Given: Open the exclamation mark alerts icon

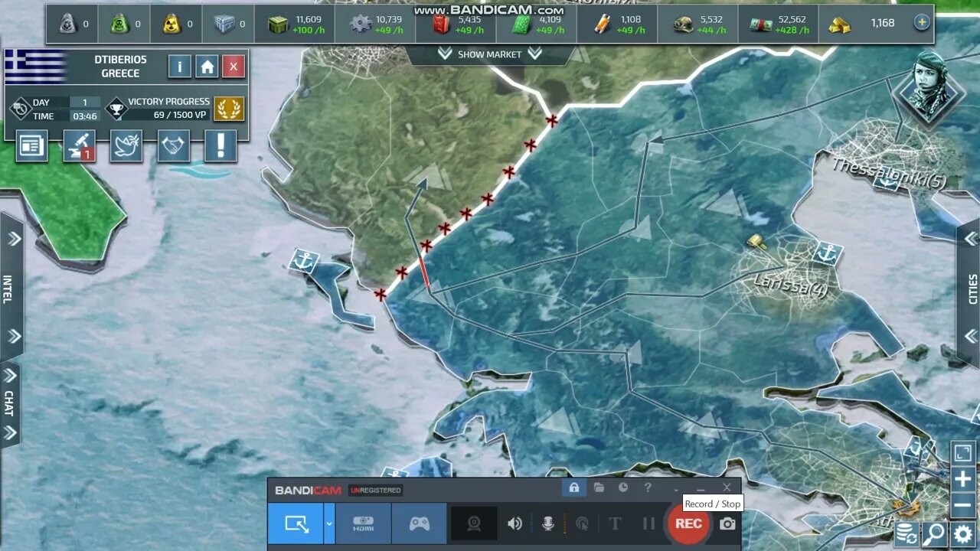Looking at the screenshot, I should click(220, 145).
